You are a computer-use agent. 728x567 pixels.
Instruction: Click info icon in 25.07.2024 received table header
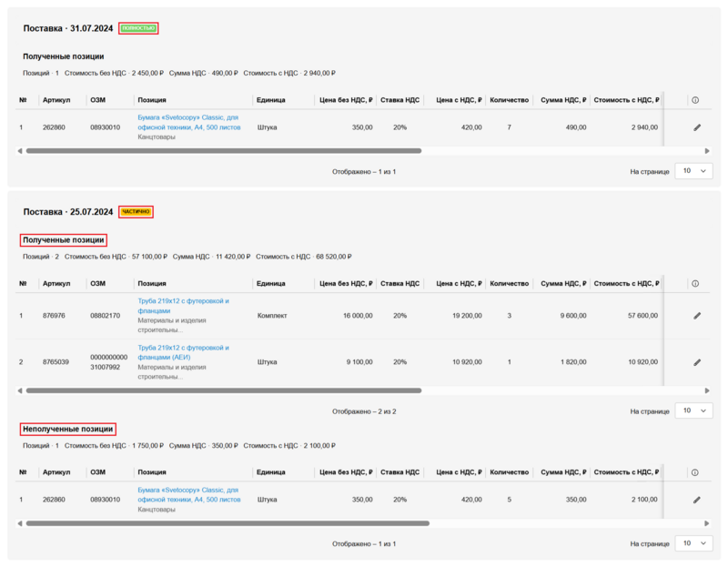tap(695, 284)
